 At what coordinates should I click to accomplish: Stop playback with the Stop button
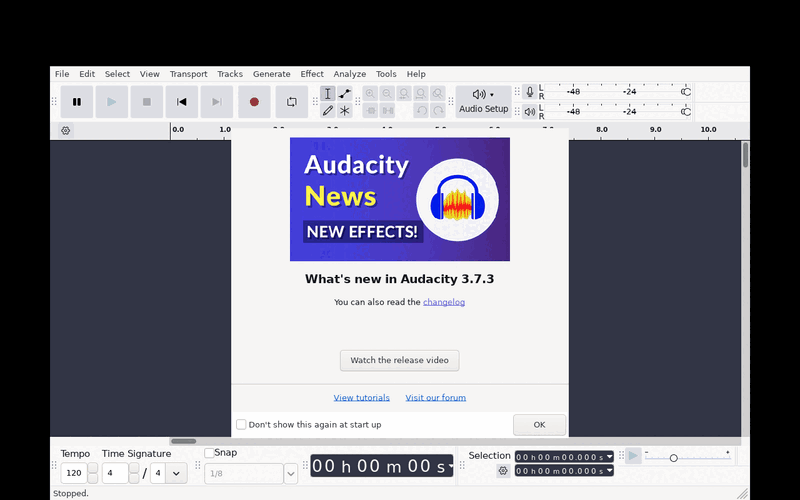click(146, 102)
